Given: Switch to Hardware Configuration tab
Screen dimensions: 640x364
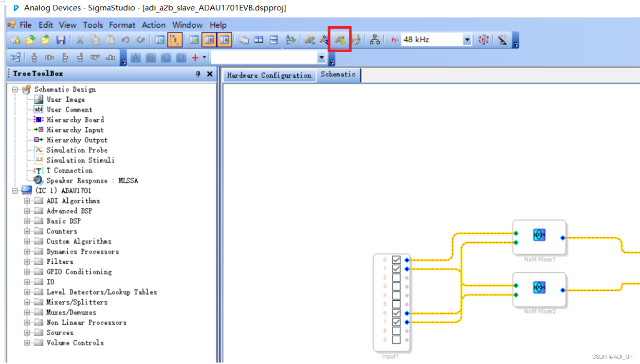Looking at the screenshot, I should tap(269, 75).
